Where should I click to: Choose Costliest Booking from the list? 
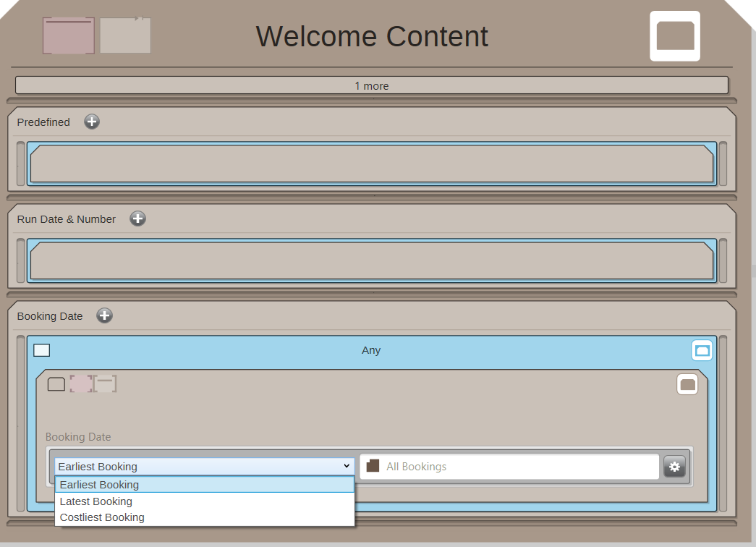205,517
